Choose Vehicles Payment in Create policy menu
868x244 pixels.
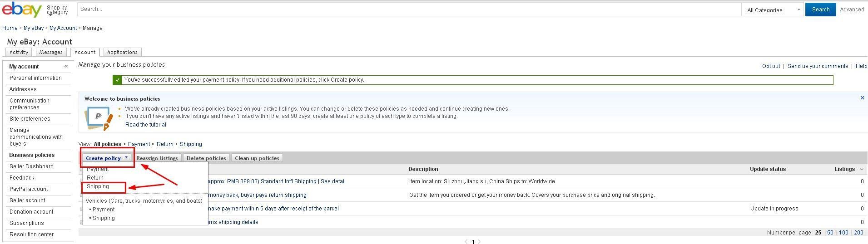pyautogui.click(x=104, y=210)
